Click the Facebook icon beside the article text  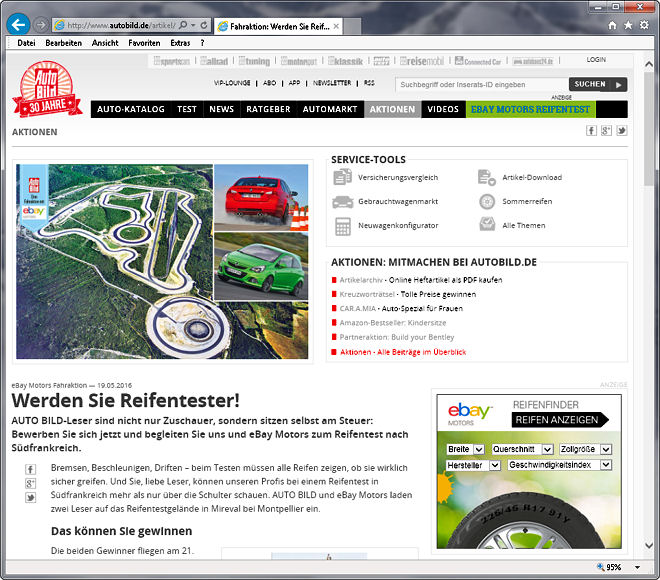pyautogui.click(x=30, y=469)
